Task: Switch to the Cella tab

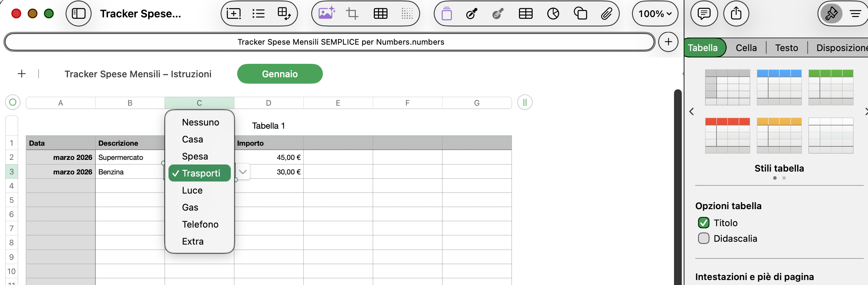Action: point(746,48)
